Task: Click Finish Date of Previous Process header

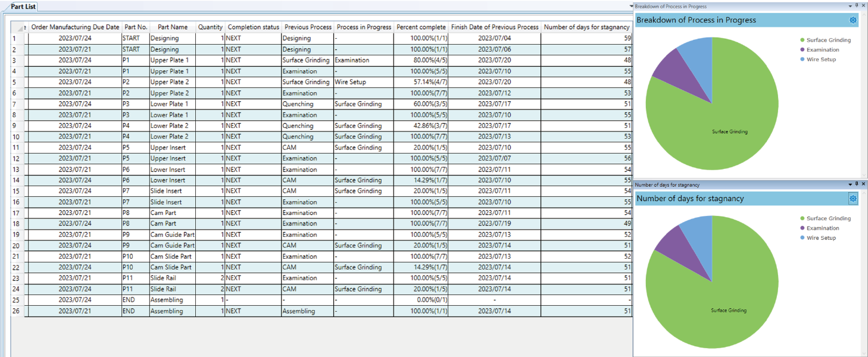Action: [495, 27]
